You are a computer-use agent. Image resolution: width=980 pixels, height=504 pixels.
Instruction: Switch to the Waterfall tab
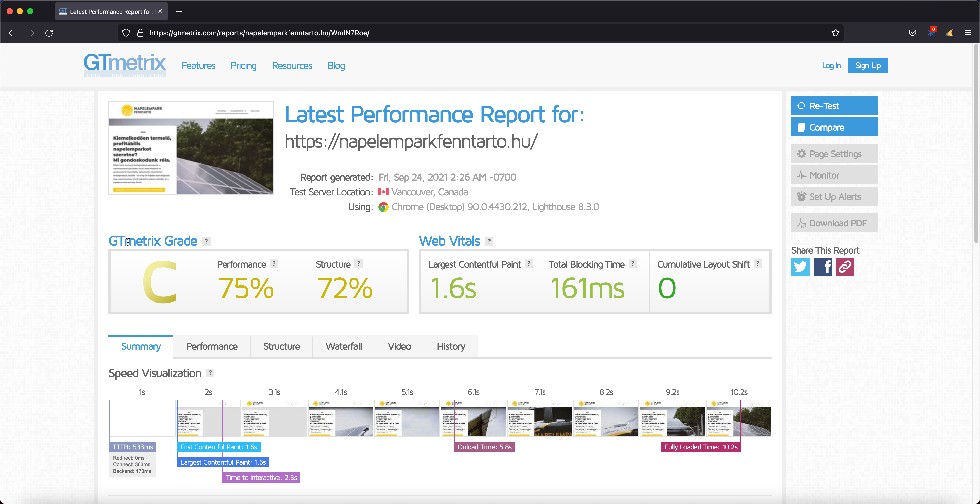[343, 346]
